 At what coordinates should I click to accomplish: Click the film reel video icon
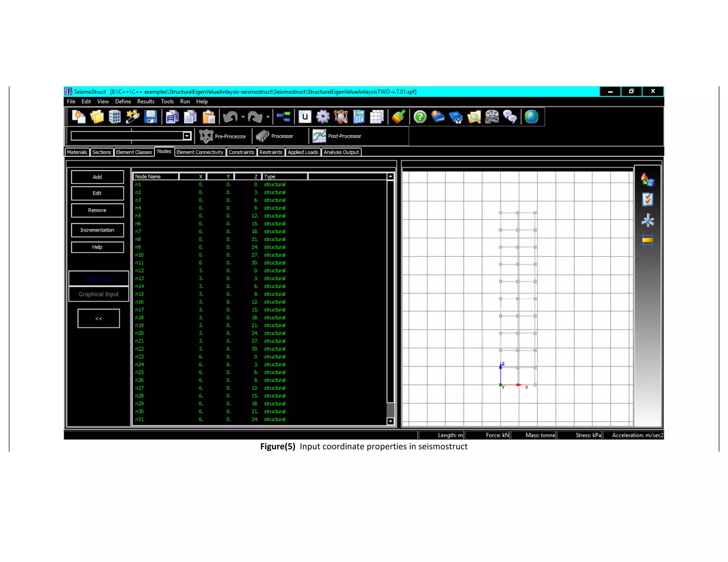[492, 117]
